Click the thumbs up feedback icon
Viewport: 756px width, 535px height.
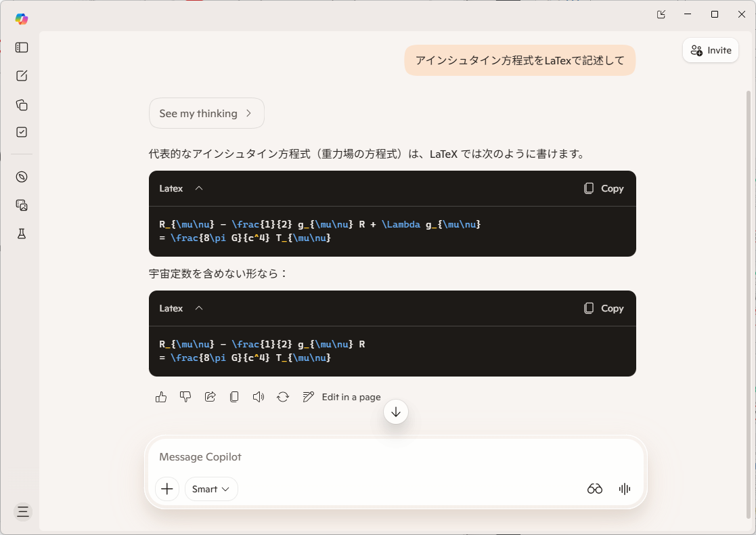pos(161,397)
